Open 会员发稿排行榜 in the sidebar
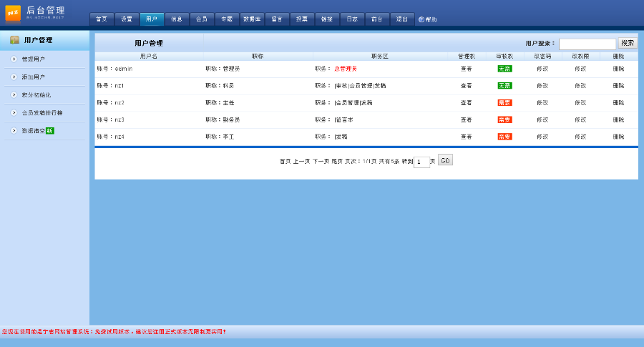The image size is (644, 347). 42,112
